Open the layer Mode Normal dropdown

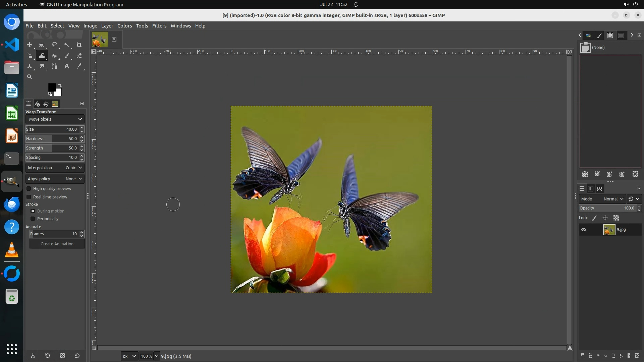pos(602,199)
